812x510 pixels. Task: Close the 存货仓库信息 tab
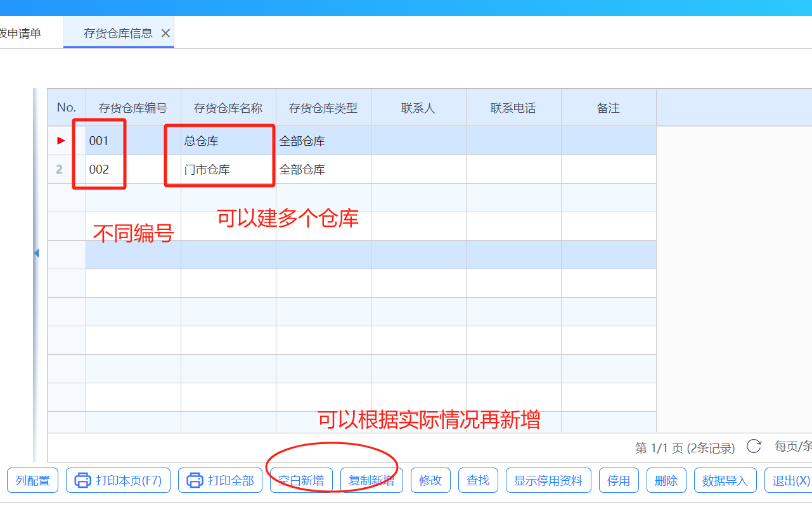(x=165, y=34)
